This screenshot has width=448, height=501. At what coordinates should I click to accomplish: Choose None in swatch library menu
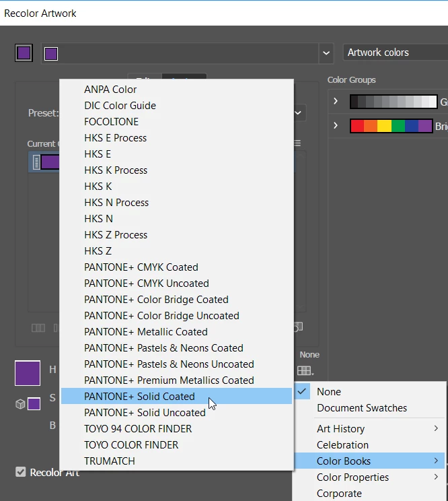[369, 392]
